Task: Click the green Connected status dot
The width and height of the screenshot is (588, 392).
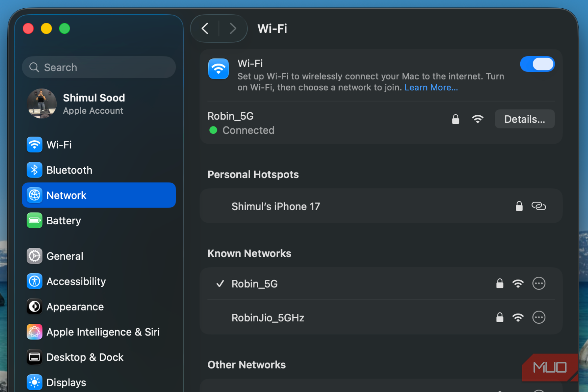Action: pos(213,130)
